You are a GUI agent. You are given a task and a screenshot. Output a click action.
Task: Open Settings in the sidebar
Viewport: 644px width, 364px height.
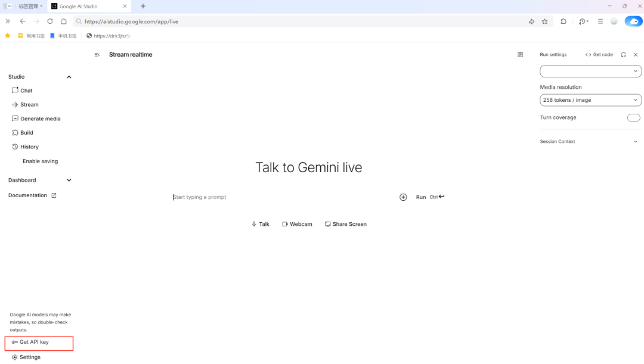[26, 357]
